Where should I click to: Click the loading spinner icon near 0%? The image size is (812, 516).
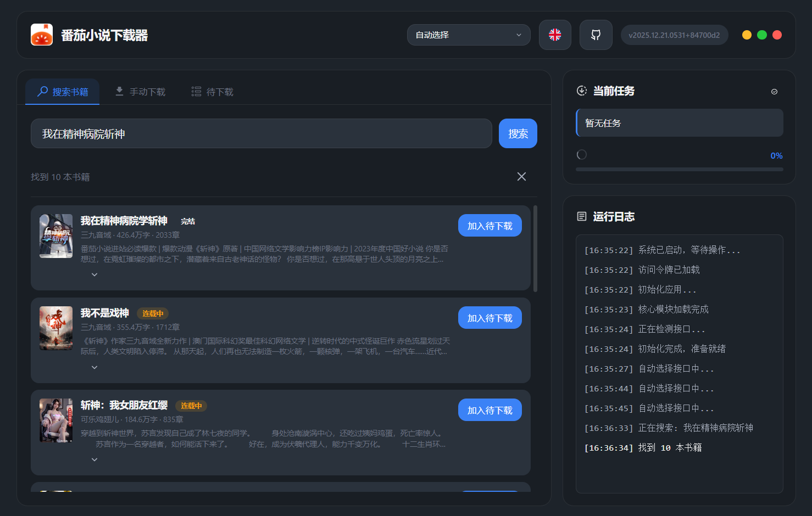pyautogui.click(x=582, y=155)
